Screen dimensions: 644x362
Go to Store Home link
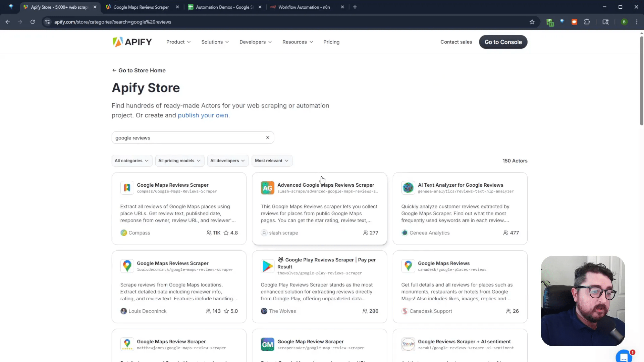[x=139, y=70]
